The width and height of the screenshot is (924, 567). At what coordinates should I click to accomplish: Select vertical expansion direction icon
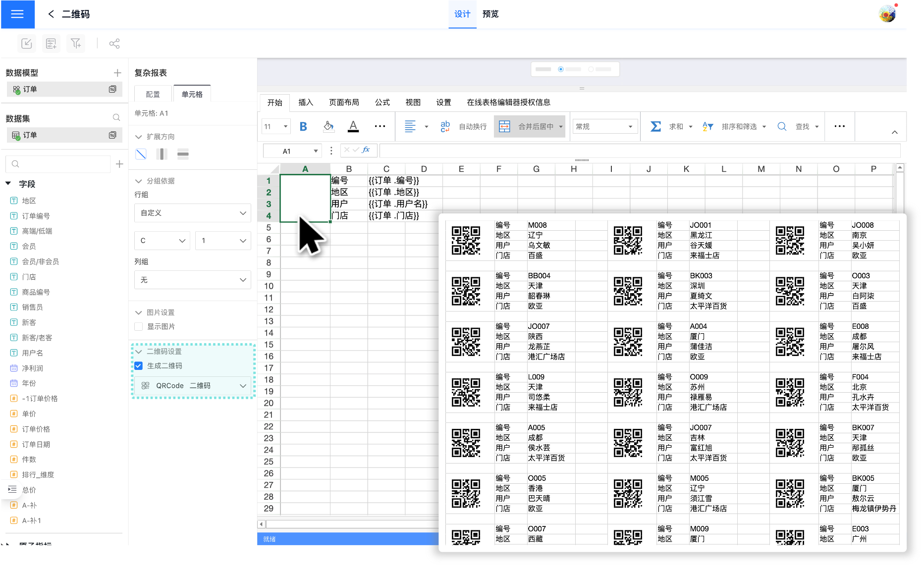click(x=162, y=154)
